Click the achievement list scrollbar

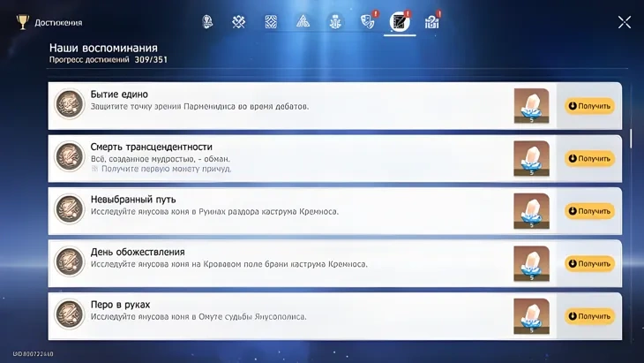pos(630,139)
